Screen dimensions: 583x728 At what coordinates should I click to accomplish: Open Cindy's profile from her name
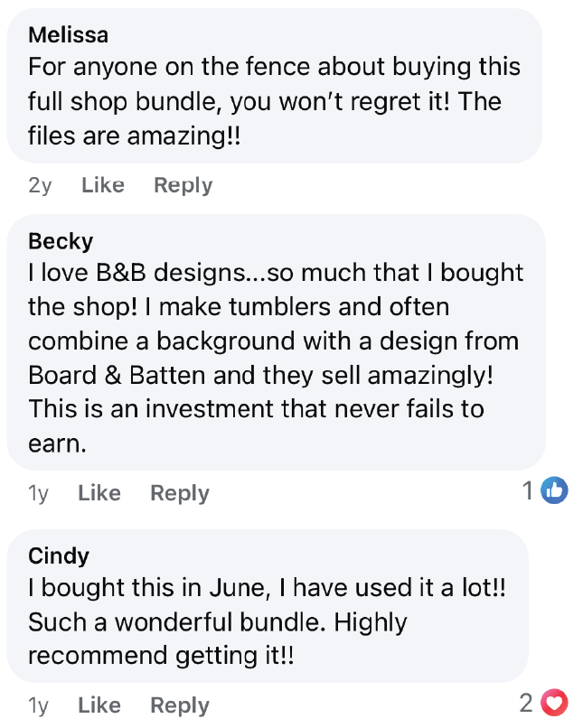pyautogui.click(x=59, y=555)
